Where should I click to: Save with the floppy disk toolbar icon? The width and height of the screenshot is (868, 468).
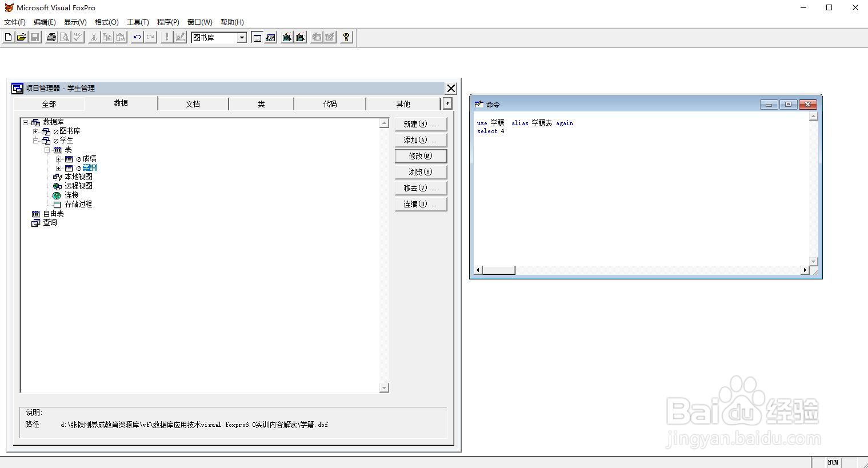[x=35, y=37]
